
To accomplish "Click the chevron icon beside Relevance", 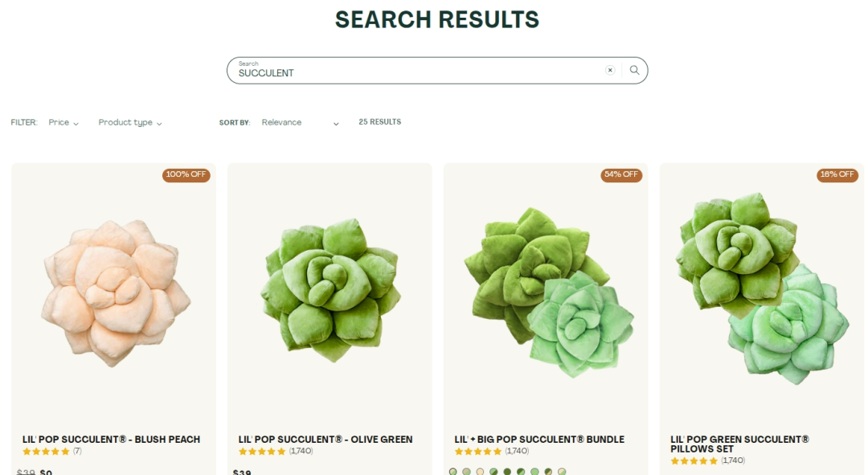I will (335, 122).
